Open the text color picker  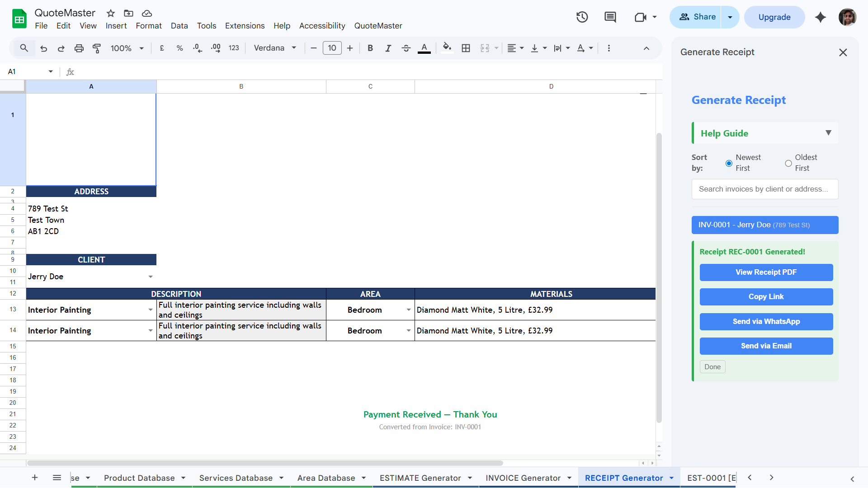[x=424, y=48]
